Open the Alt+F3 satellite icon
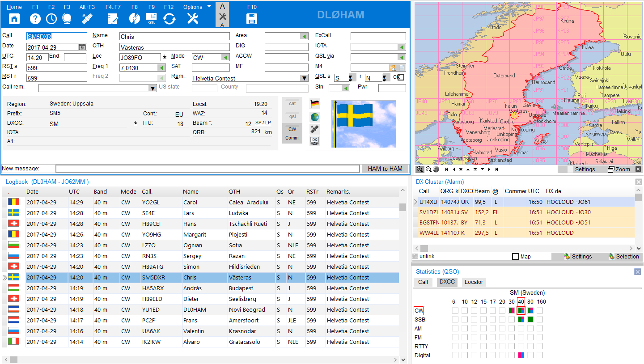Viewport: 644px width, 364px height. [87, 18]
